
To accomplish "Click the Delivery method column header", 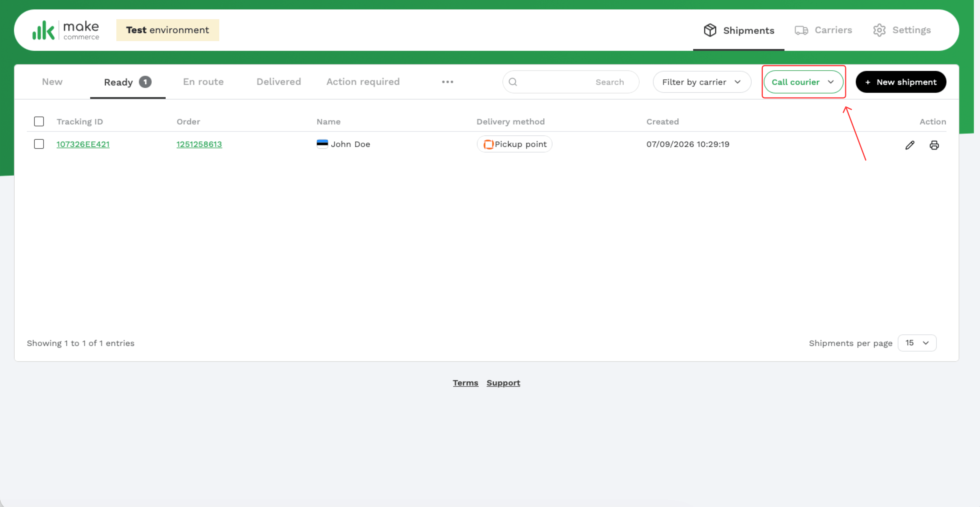I will [x=510, y=122].
